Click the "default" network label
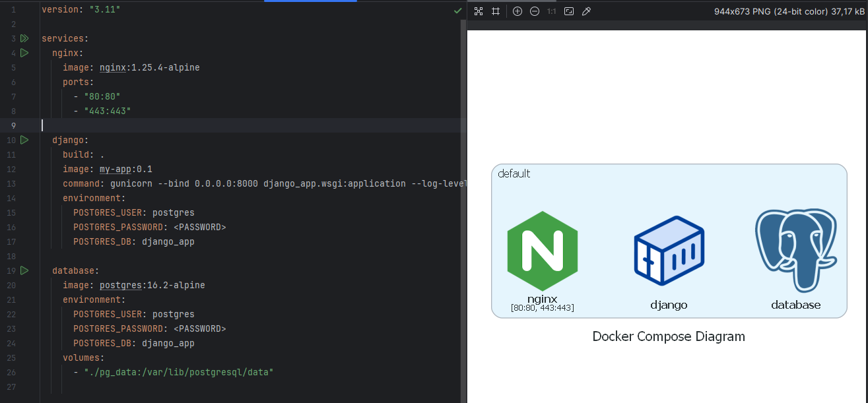The image size is (868, 403). [x=514, y=174]
